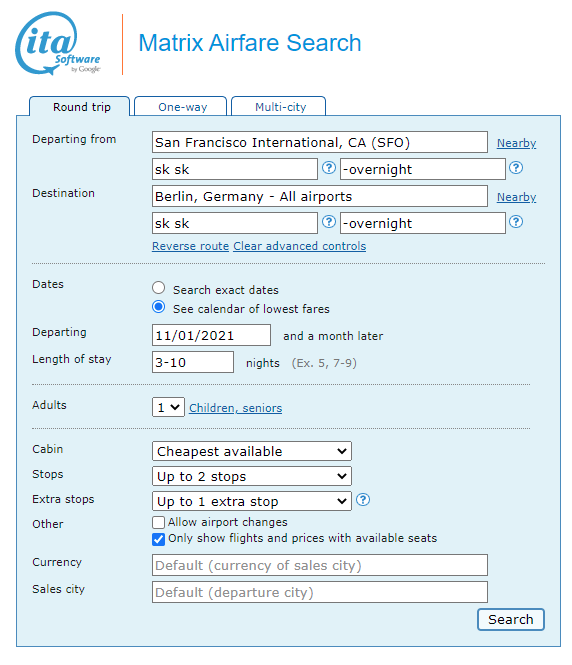
Task: Open help icon beside departure routing codes
Action: 329,168
